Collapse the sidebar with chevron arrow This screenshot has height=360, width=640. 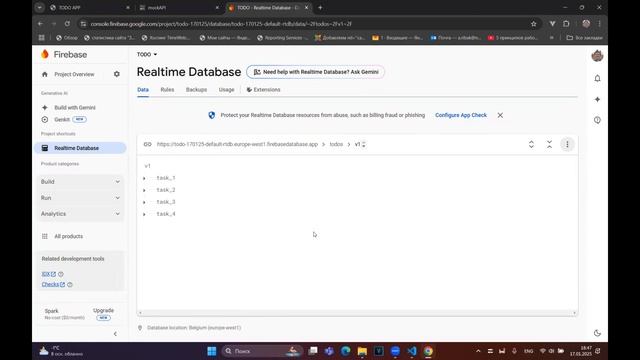(x=115, y=334)
